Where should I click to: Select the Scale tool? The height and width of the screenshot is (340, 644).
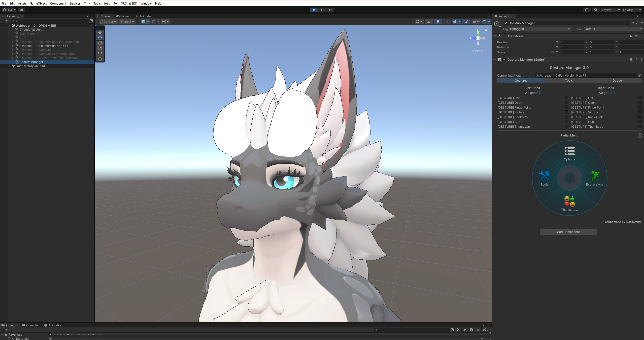click(x=100, y=48)
